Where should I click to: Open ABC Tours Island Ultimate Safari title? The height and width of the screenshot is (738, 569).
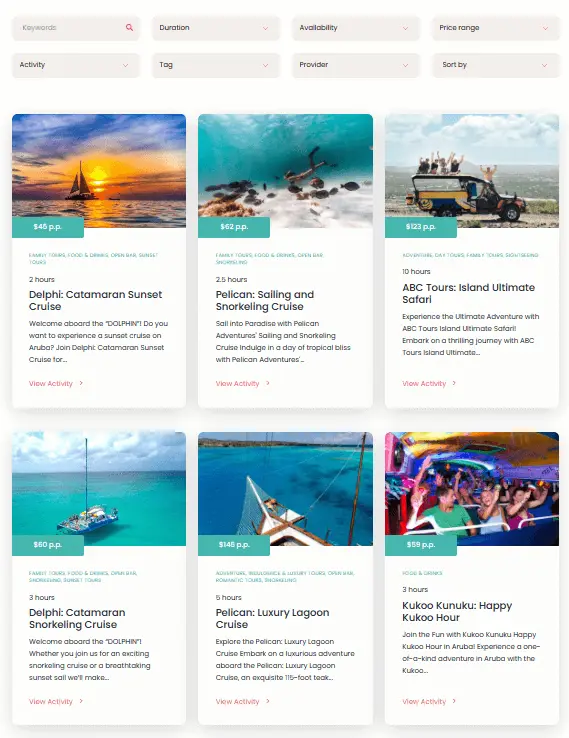pos(468,293)
